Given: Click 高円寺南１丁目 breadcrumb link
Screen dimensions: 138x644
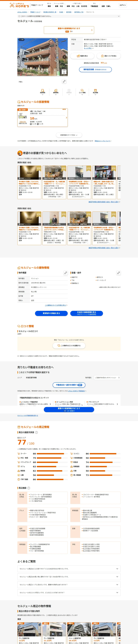Looking at the screenshot, I should point(79,12).
